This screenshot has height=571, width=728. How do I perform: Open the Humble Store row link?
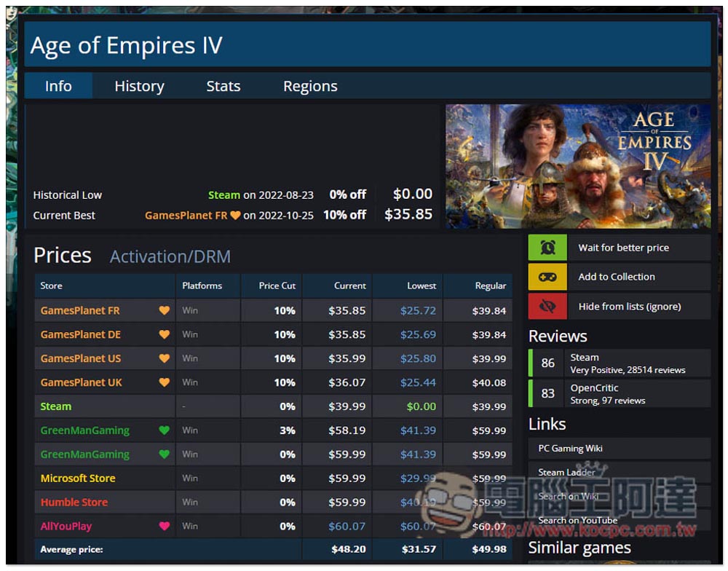(x=74, y=503)
